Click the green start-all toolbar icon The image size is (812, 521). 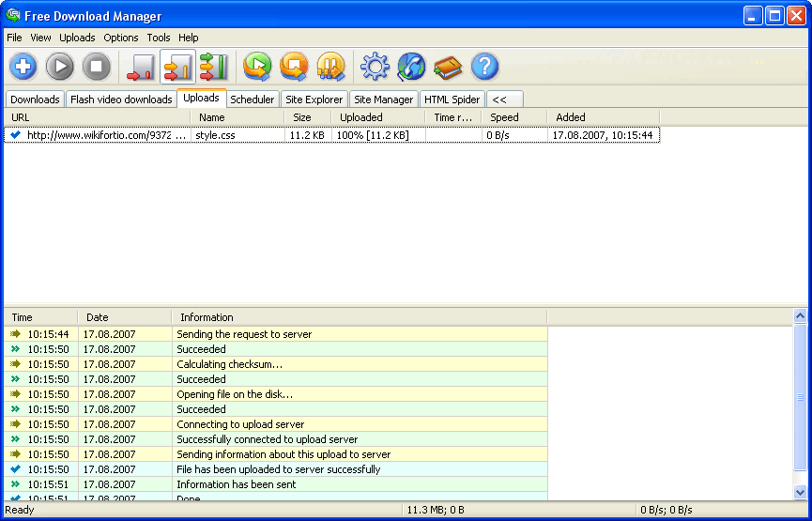coord(256,67)
